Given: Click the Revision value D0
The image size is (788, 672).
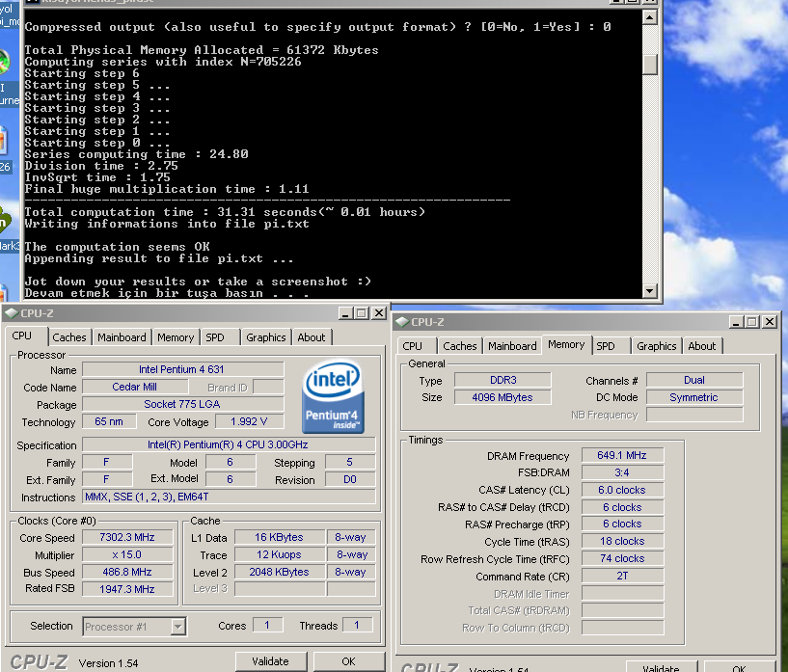Looking at the screenshot, I should click(350, 479).
